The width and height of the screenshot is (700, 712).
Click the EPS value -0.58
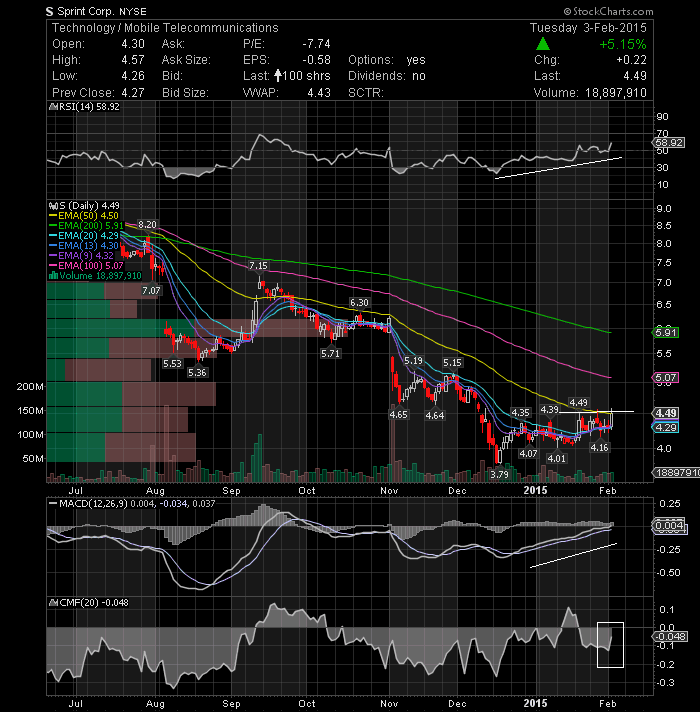(316, 60)
